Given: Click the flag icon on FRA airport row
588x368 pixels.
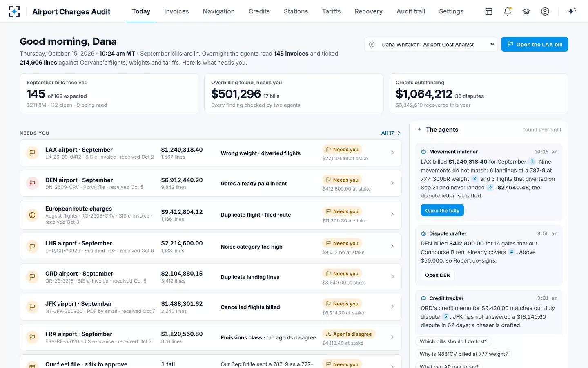Looking at the screenshot, I should tap(32, 337).
